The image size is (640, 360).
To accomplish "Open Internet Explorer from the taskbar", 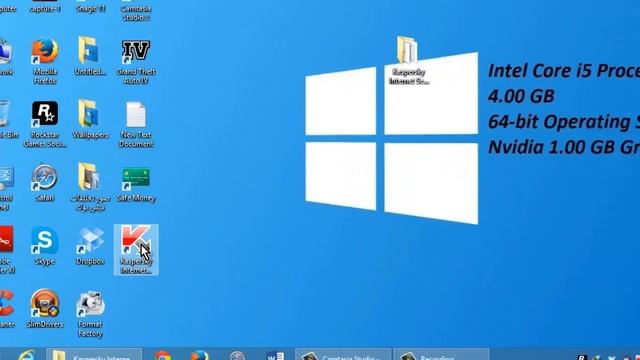I will [x=27, y=355].
